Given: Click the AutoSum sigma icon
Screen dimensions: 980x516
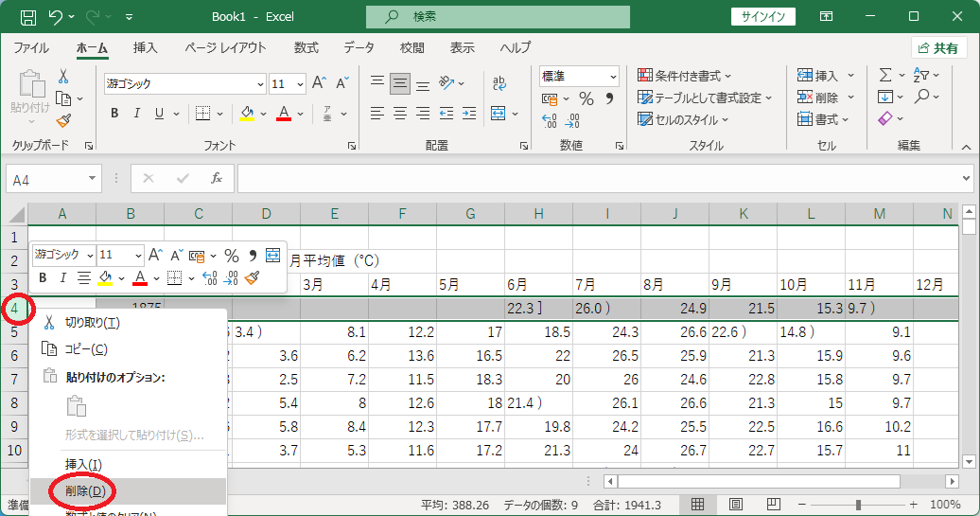Looking at the screenshot, I should (885, 75).
